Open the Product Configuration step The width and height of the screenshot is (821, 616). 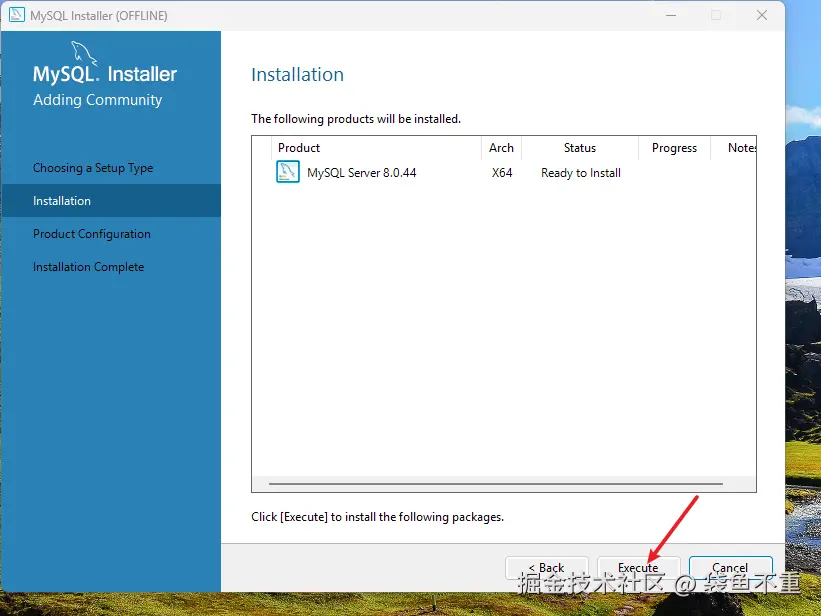coord(92,234)
